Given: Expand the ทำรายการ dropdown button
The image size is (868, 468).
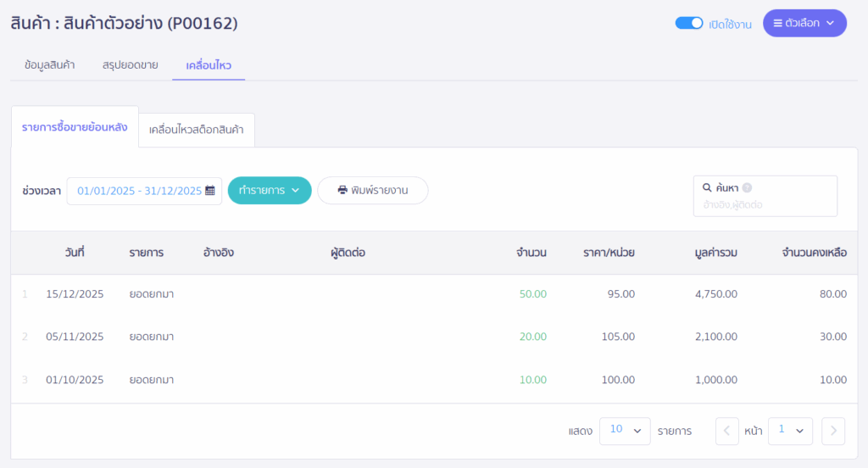Looking at the screenshot, I should coord(270,191).
